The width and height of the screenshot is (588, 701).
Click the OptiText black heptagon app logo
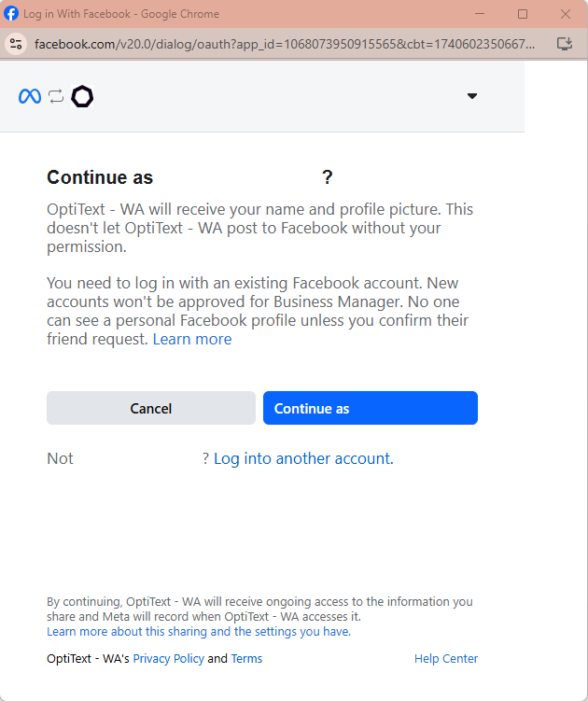tap(82, 96)
